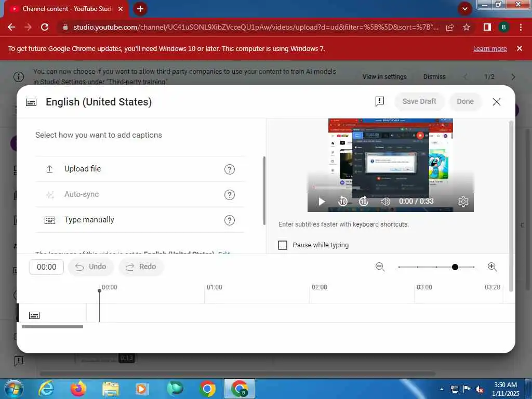Go back using the browser back arrow
Image resolution: width=532 pixels, height=399 pixels.
tap(11, 27)
